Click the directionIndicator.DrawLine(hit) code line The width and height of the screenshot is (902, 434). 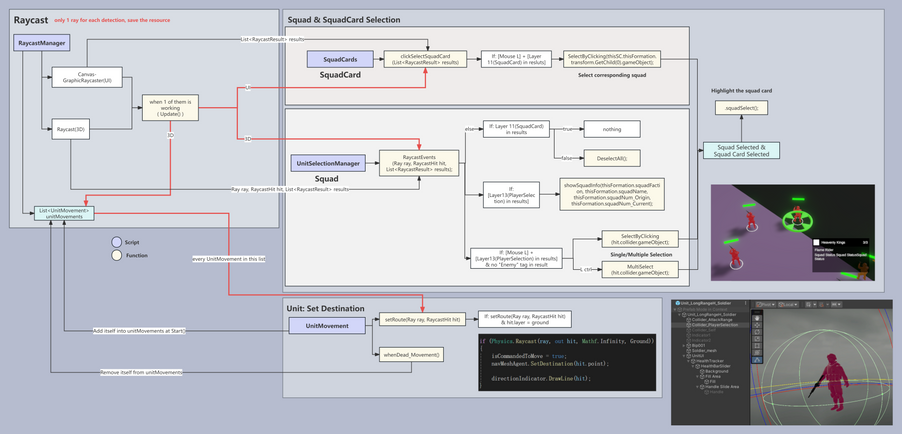pos(541,378)
